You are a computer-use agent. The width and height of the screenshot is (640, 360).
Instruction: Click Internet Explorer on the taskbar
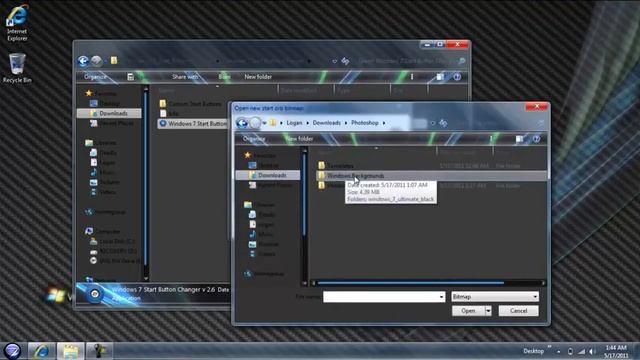click(x=42, y=351)
